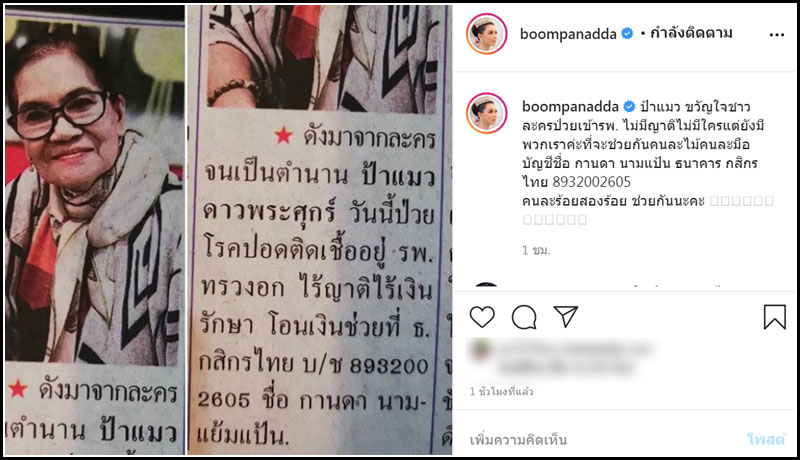
Task: Open comments via speech bubble icon
Action: click(524, 317)
